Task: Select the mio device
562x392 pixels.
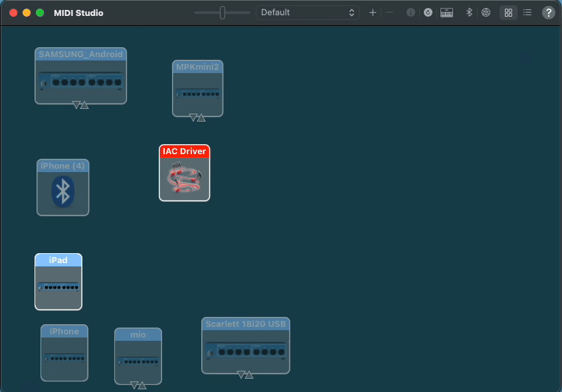Action: tap(138, 356)
